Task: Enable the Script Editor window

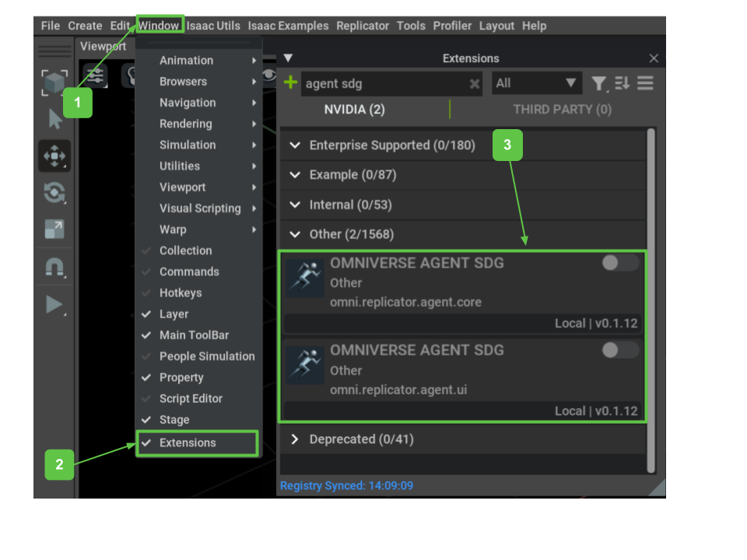Action: 199,398
